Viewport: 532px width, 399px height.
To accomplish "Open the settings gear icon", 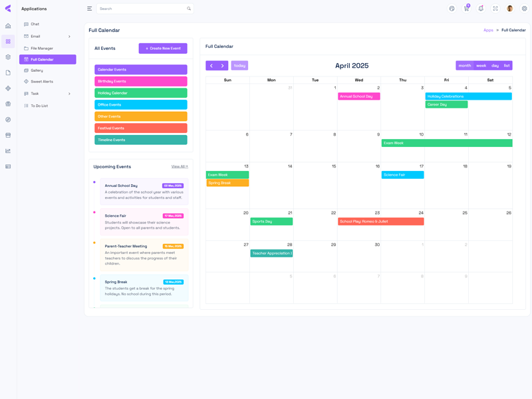I will [524, 9].
